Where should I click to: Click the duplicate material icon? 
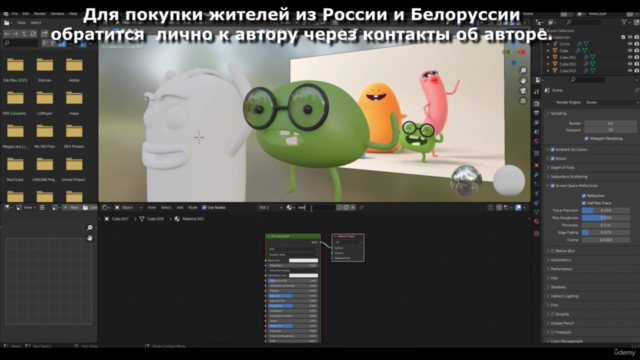[346, 207]
